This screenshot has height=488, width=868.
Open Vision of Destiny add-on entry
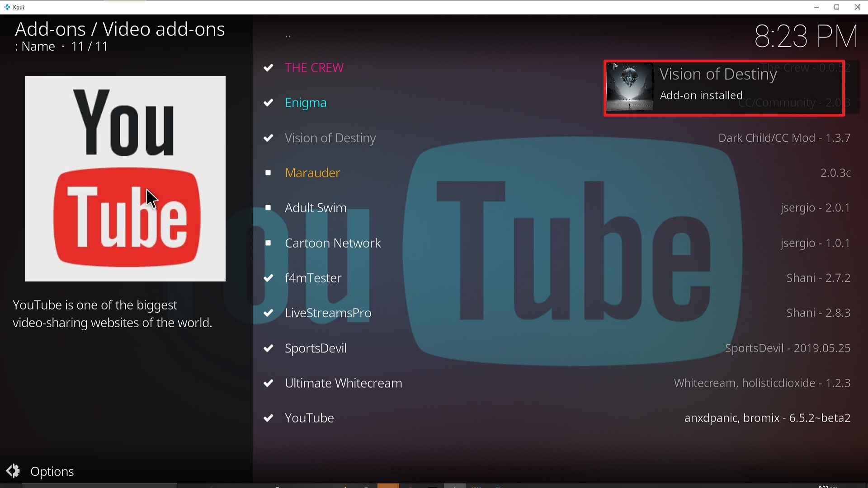[330, 138]
